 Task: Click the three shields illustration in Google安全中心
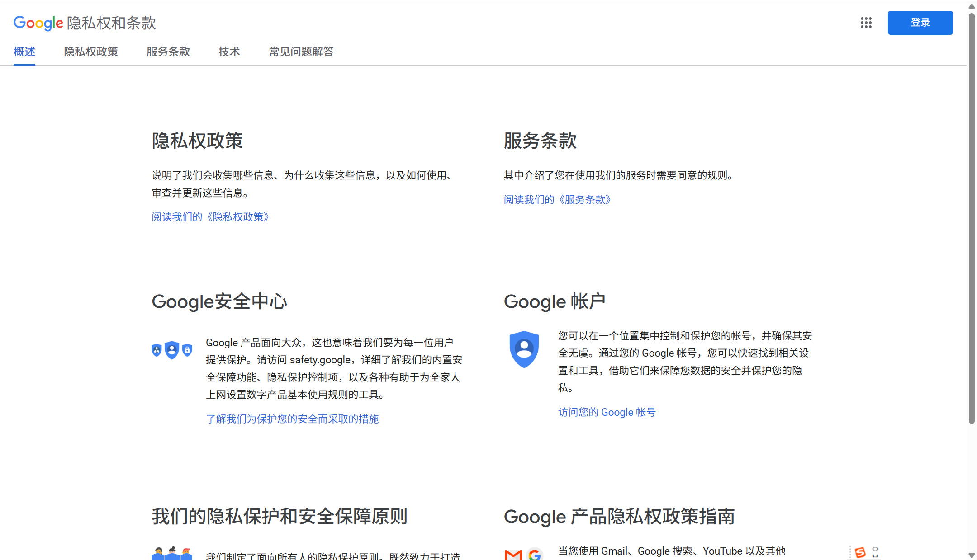tap(172, 349)
